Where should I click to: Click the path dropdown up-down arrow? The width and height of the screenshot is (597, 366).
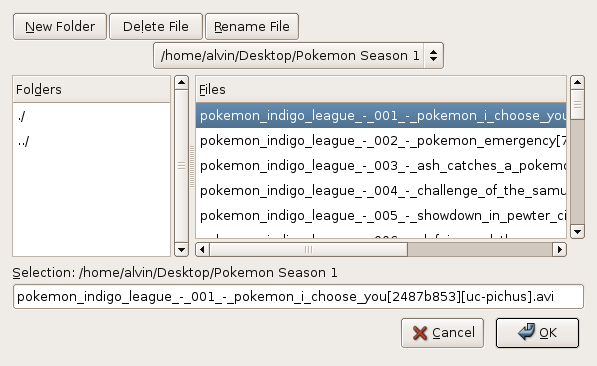pyautogui.click(x=433, y=56)
